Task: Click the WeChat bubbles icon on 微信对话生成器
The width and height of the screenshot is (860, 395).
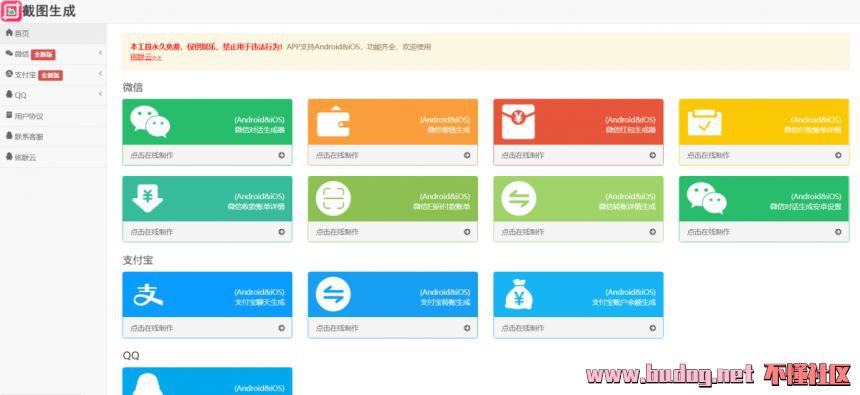Action: point(150,121)
